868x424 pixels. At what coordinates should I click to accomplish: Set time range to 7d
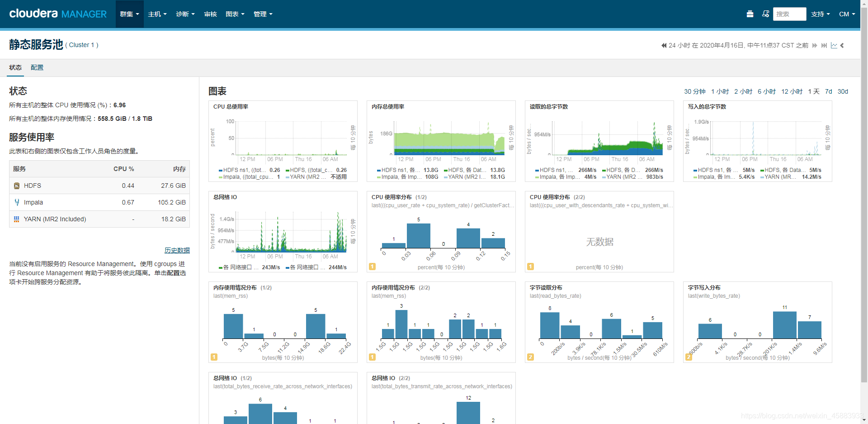pos(829,91)
